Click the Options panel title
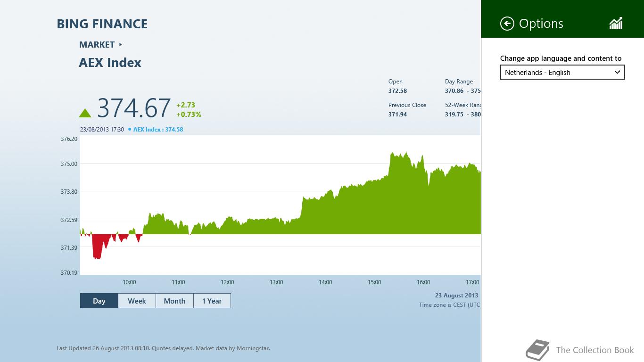The width and height of the screenshot is (644, 362). click(541, 24)
